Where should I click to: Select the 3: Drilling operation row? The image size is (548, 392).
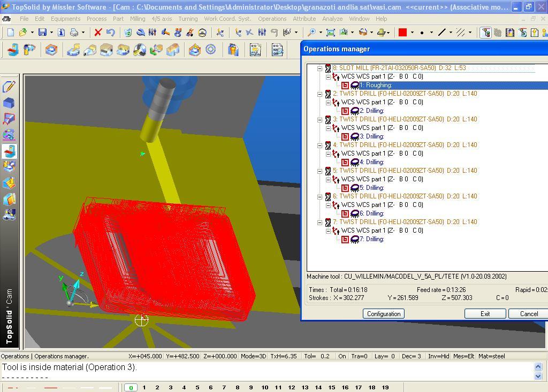372,136
